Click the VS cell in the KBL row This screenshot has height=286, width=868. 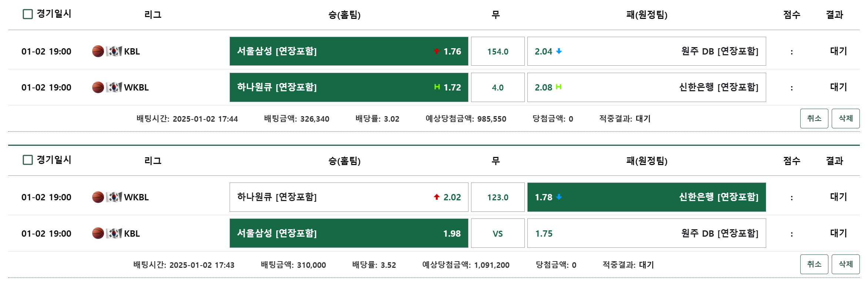pyautogui.click(x=498, y=233)
